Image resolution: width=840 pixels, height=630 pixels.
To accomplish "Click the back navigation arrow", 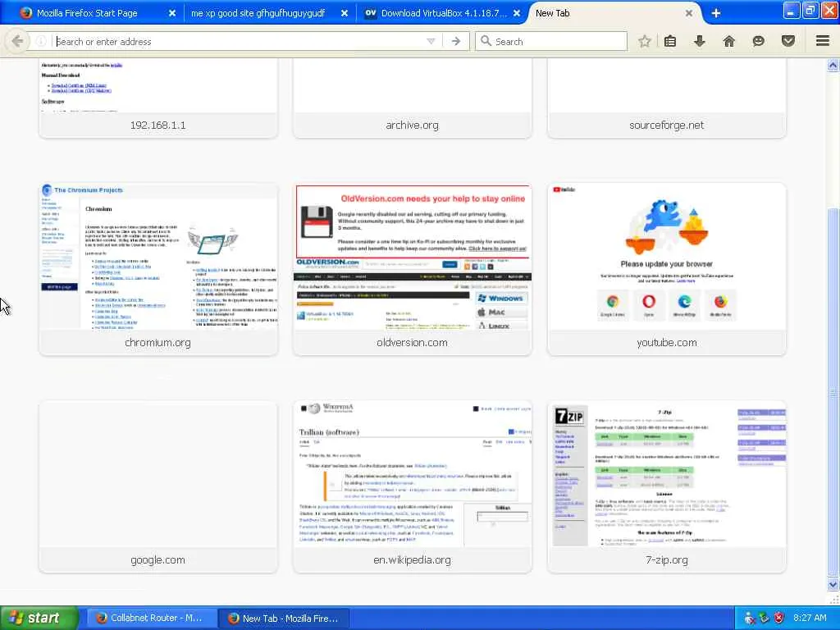I will (x=16, y=41).
